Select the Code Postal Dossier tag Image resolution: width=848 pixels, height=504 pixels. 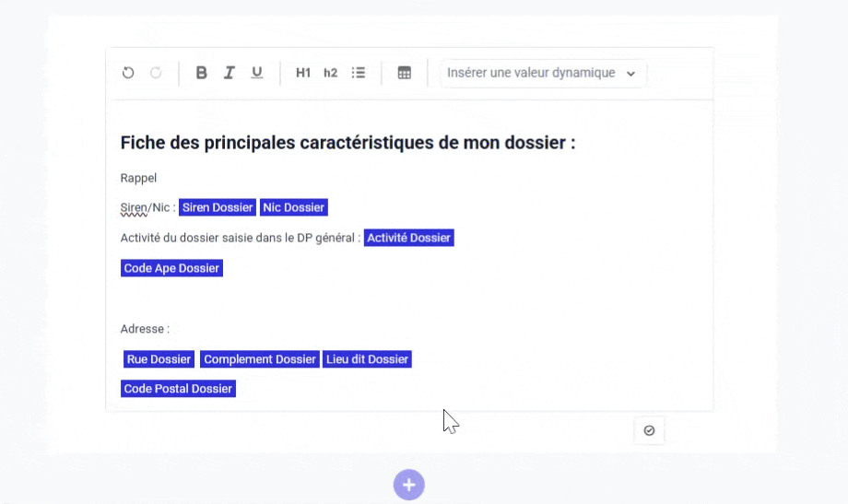pos(178,389)
